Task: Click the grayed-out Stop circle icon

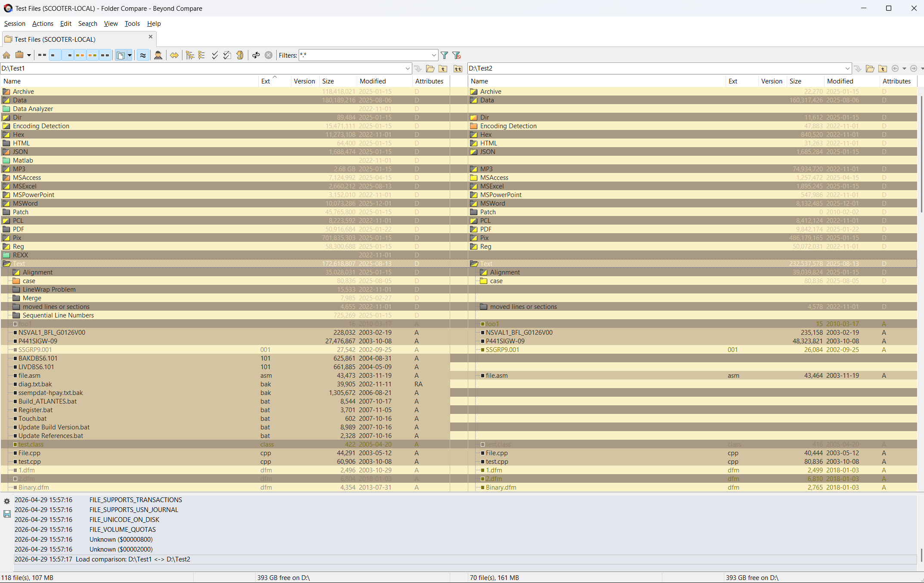Action: tap(269, 55)
